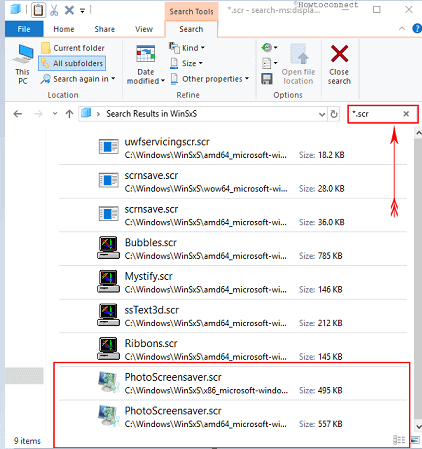Select the Bubbles.scr screensaver icon
Screen dimensions: 422x449
[x=108, y=248]
